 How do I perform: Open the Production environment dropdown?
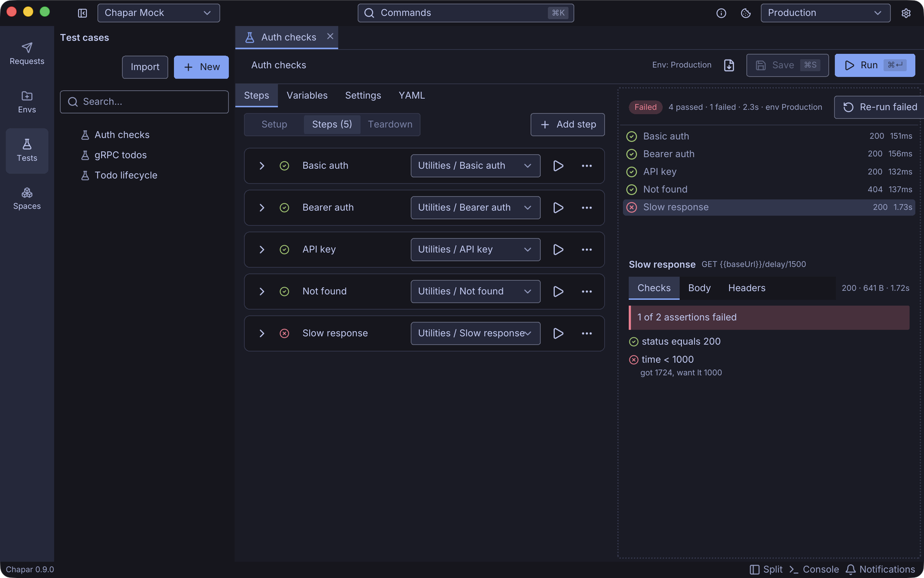[x=825, y=13]
